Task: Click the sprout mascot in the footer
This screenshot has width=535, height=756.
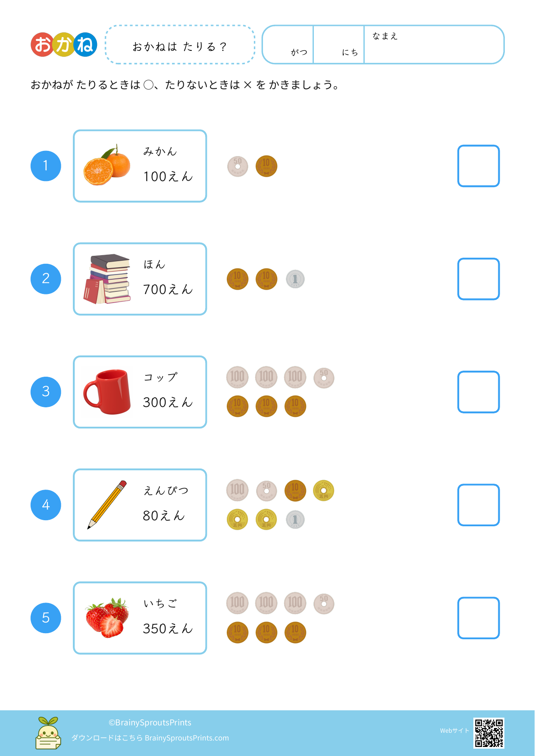Action: point(48,733)
